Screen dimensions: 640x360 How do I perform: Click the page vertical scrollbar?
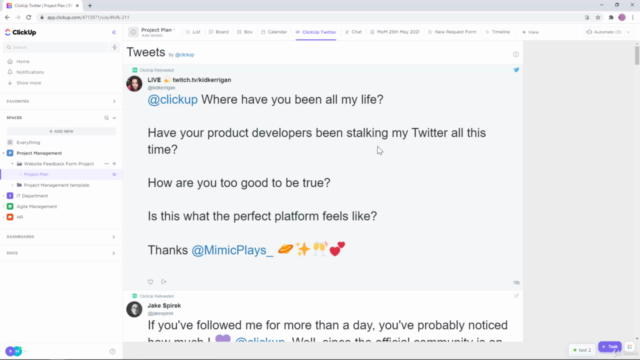tap(637, 55)
